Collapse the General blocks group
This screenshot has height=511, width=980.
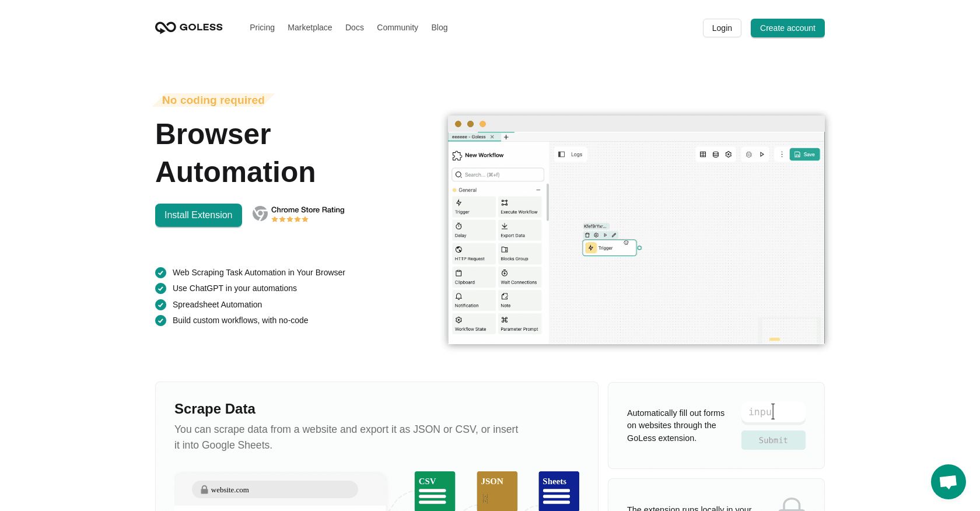point(538,190)
